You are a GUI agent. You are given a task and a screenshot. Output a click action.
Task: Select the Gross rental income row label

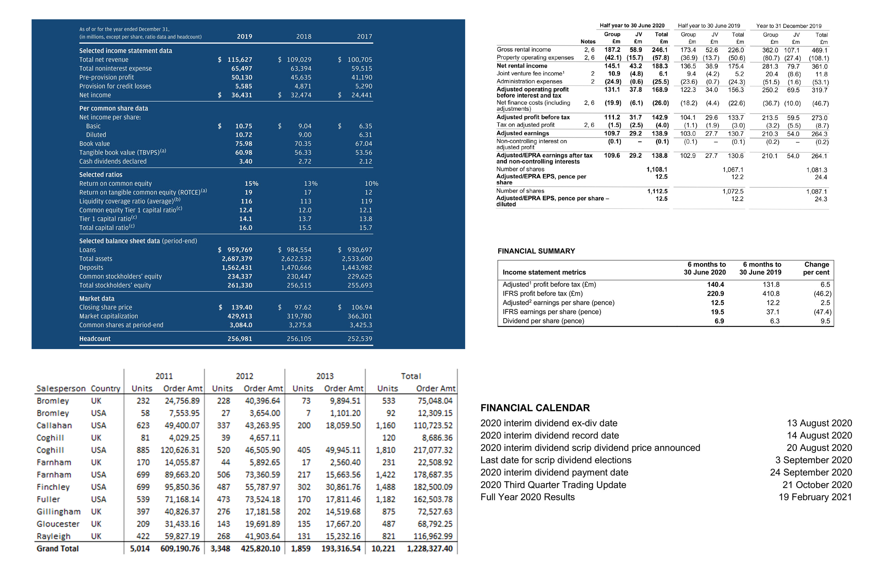(523, 49)
